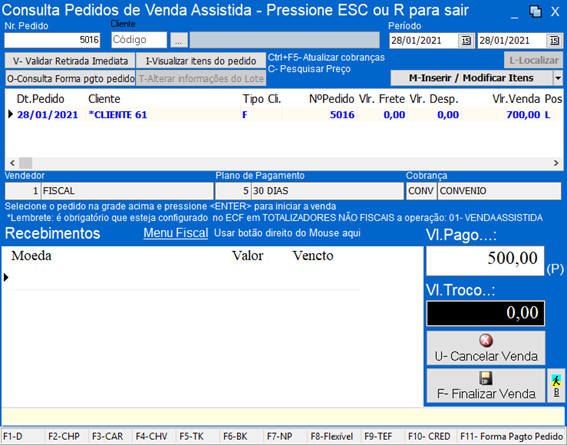Open the end date calendar picker
Image resolution: width=567 pixels, height=445 pixels.
point(555,40)
